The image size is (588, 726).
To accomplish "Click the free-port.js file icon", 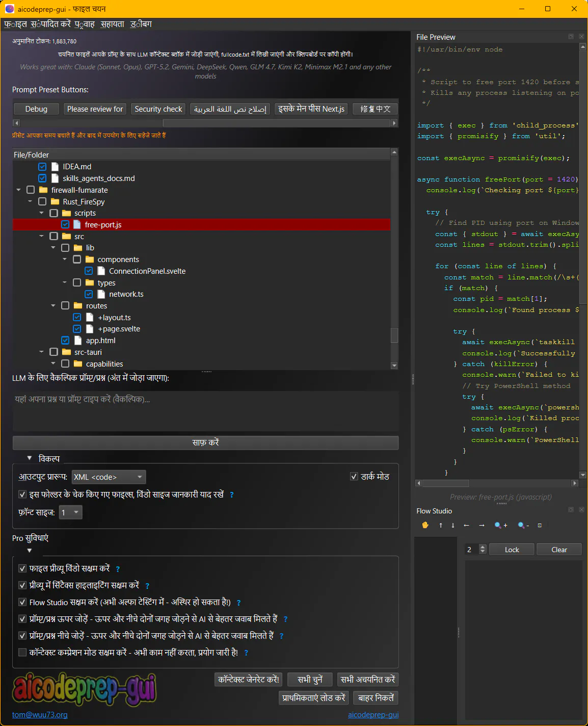I will (x=77, y=224).
